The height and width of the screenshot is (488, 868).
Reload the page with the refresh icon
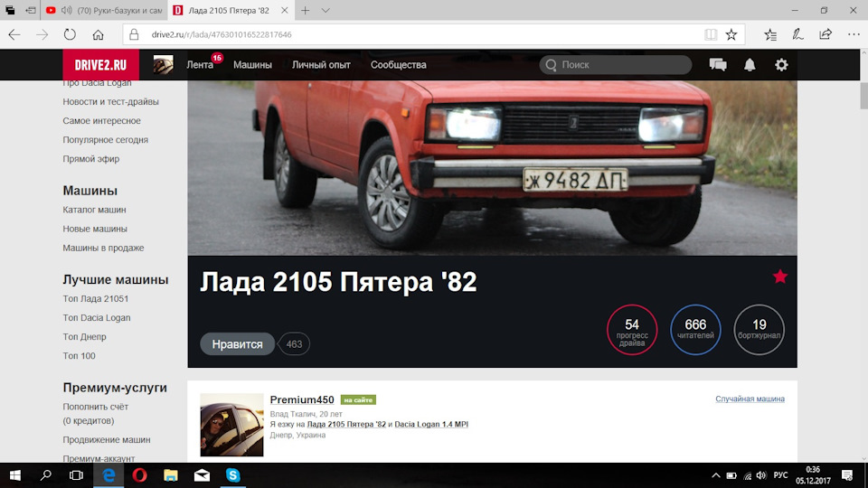pyautogui.click(x=70, y=34)
